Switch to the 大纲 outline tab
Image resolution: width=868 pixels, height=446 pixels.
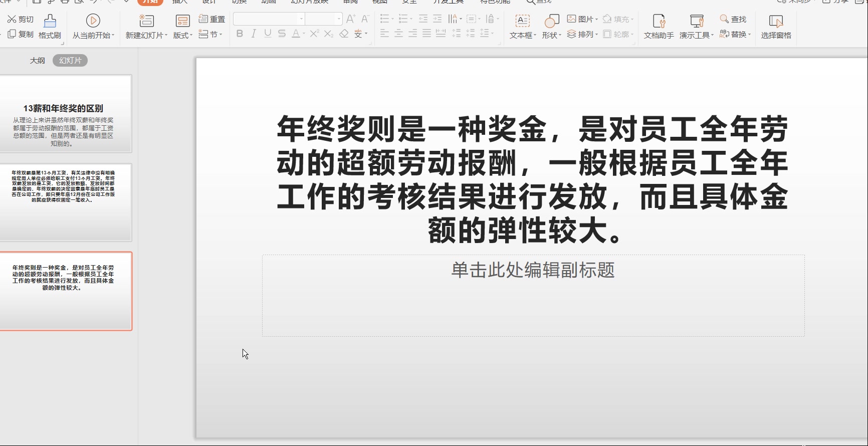click(37, 60)
